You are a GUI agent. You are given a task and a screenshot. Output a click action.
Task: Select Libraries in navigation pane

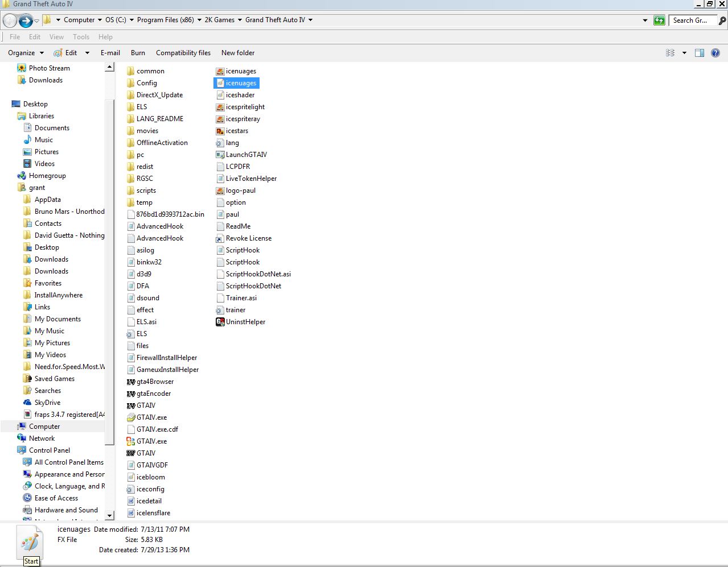click(42, 116)
